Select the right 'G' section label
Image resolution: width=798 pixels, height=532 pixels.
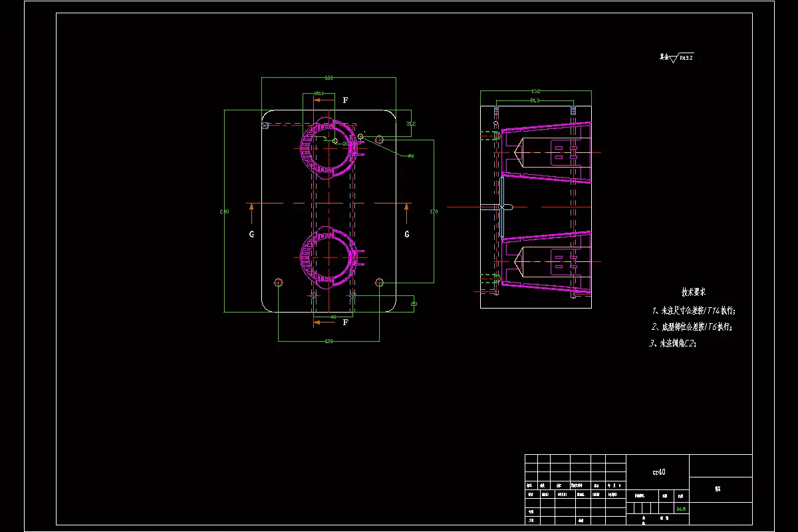pos(407,234)
